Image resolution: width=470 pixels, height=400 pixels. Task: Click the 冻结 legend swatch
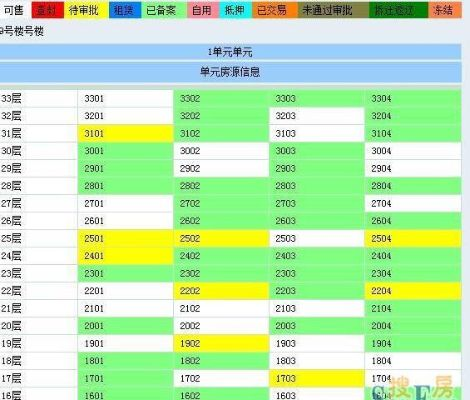(x=445, y=10)
